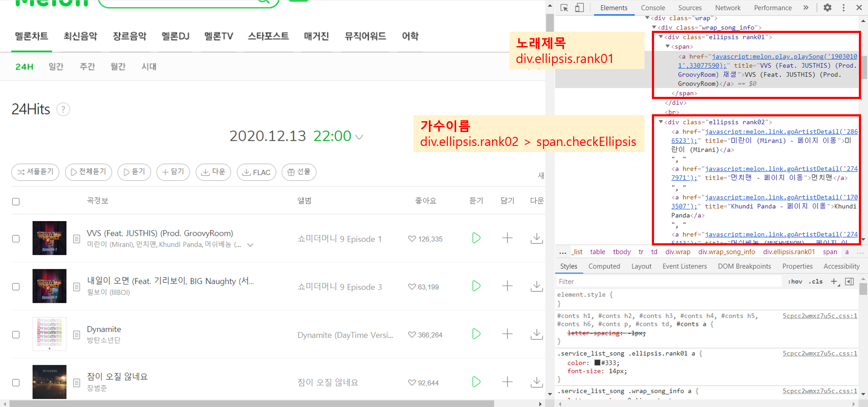
Task: Toggle :hov element state panel
Action: 796,281
